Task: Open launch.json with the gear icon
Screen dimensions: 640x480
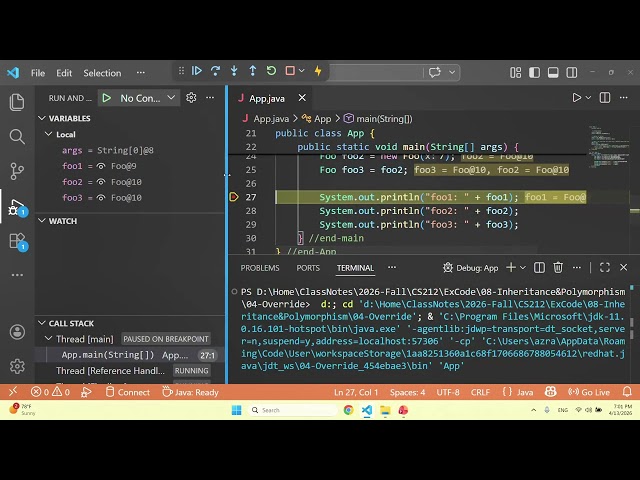Action: coord(191,98)
